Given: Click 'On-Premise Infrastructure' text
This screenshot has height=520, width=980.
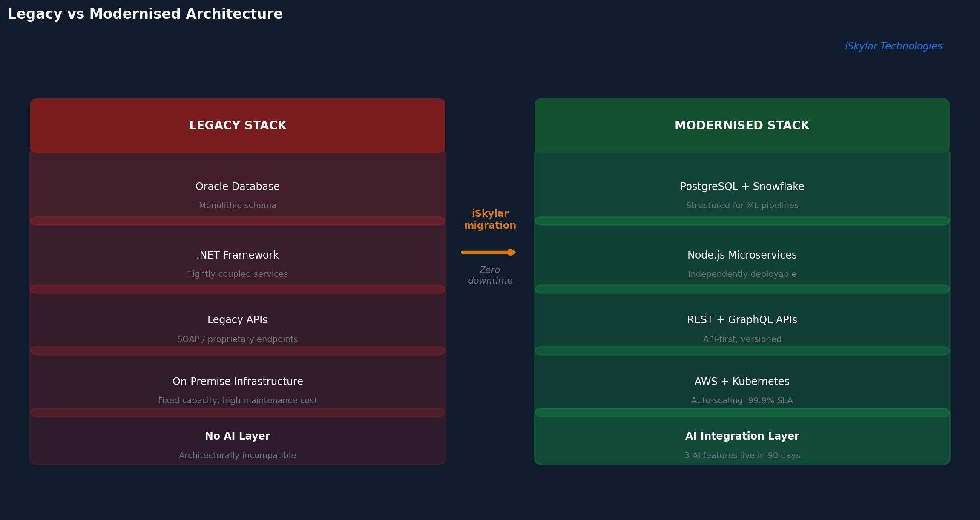Looking at the screenshot, I should (238, 382).
